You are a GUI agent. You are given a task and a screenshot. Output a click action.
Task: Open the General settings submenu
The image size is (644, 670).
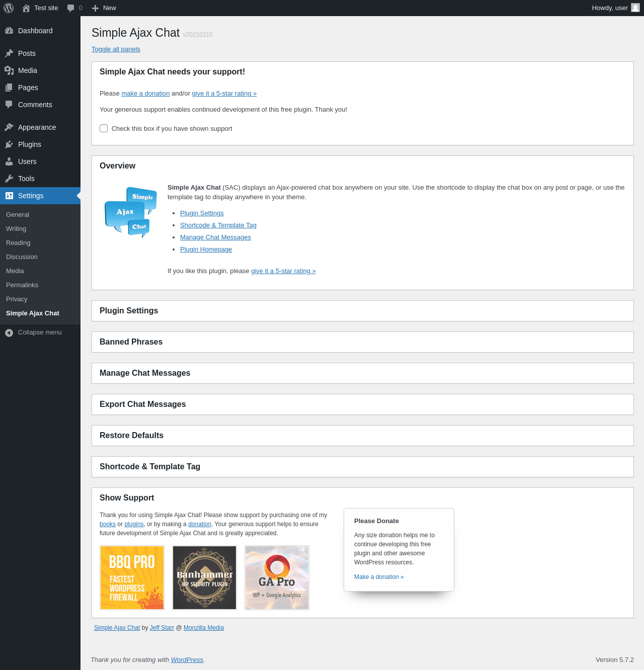[40, 215]
